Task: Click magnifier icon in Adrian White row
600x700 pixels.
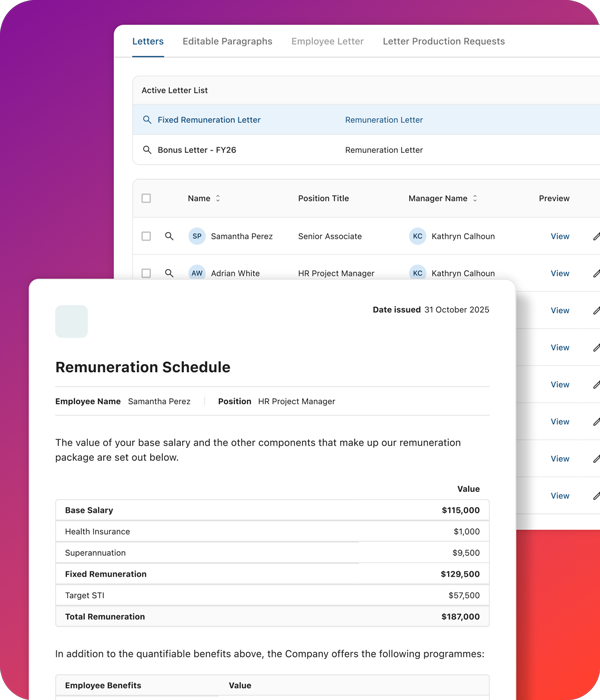Action: [x=169, y=273]
